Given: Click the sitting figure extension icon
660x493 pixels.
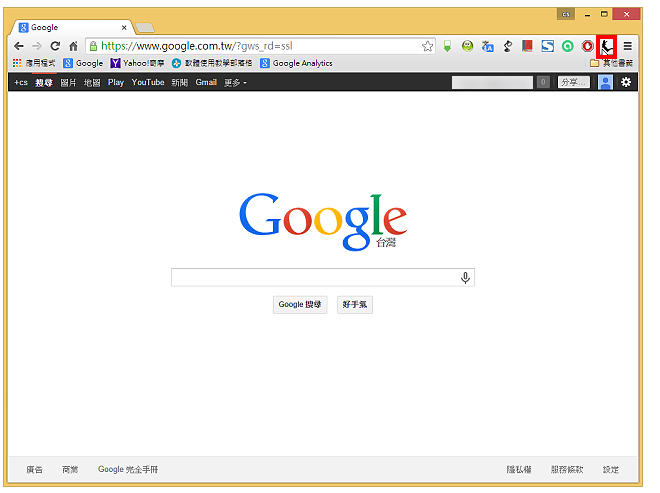Looking at the screenshot, I should click(607, 47).
